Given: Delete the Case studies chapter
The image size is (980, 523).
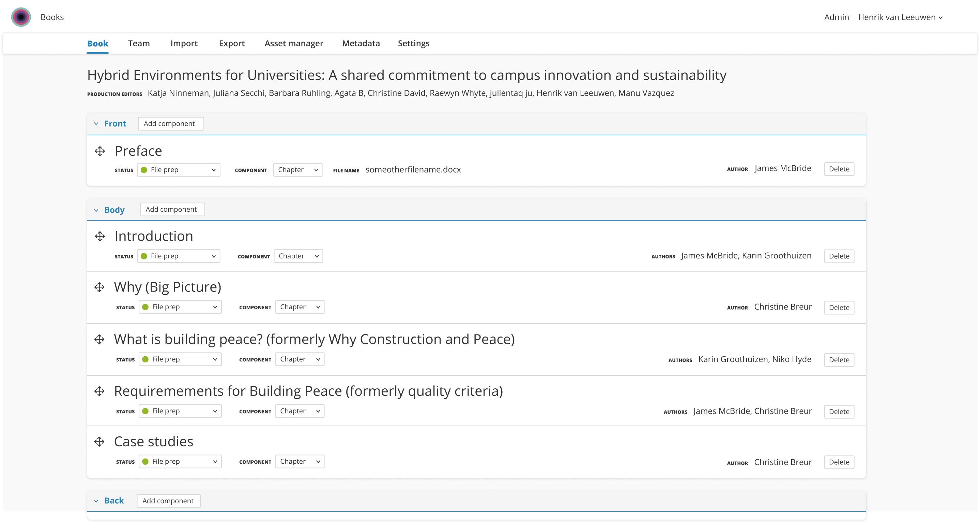Looking at the screenshot, I should 839,462.
